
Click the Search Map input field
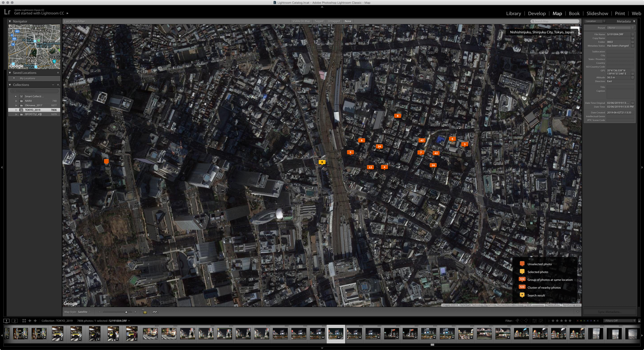(x=555, y=21)
